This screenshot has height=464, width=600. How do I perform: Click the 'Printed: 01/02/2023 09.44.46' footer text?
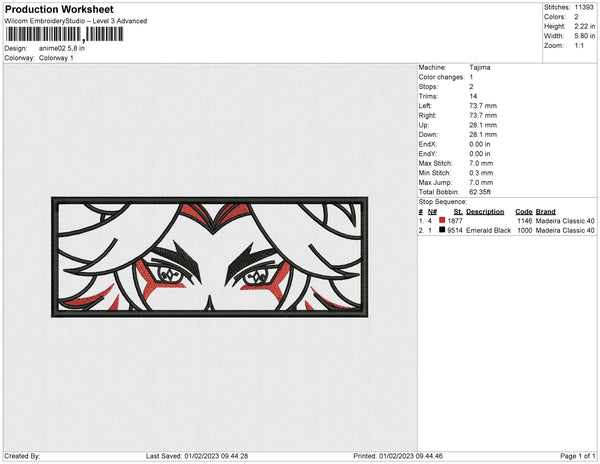pos(398,456)
